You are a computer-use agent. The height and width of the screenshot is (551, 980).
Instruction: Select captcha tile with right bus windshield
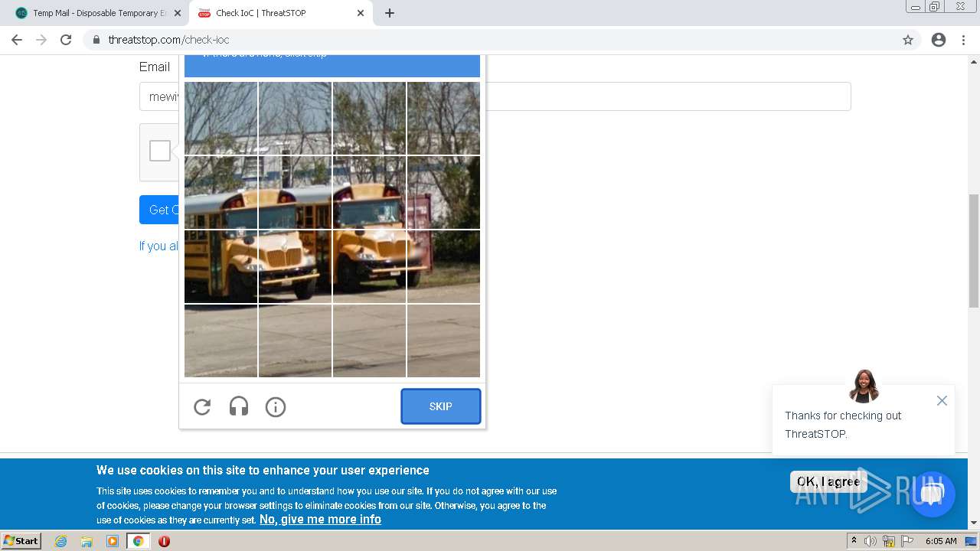[x=369, y=192]
